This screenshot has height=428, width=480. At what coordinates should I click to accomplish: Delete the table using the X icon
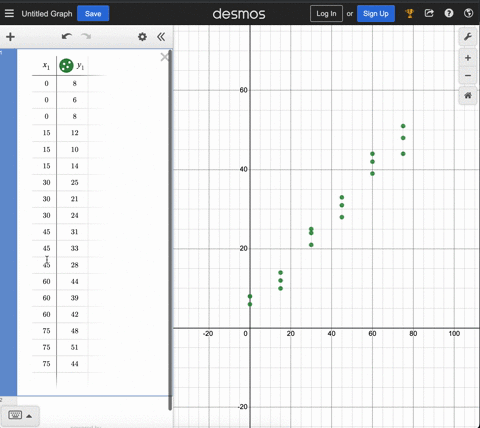[x=165, y=57]
